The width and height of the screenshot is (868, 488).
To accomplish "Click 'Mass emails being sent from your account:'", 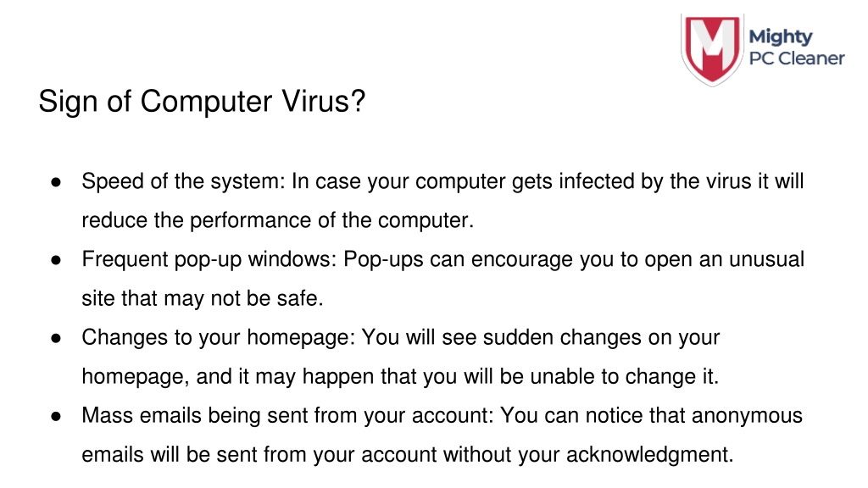I will [287, 415].
